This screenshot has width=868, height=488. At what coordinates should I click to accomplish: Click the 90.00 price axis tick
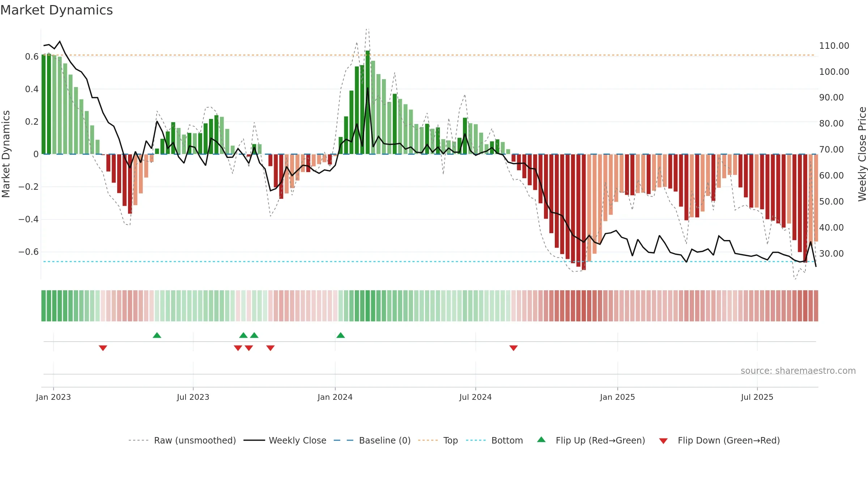point(831,98)
